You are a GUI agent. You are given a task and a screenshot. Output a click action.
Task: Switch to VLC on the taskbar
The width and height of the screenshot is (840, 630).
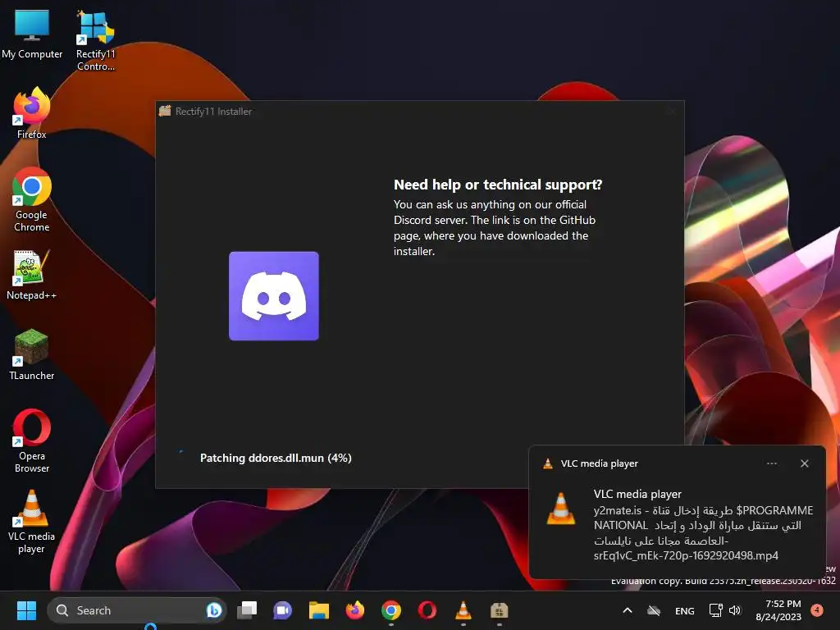463,610
